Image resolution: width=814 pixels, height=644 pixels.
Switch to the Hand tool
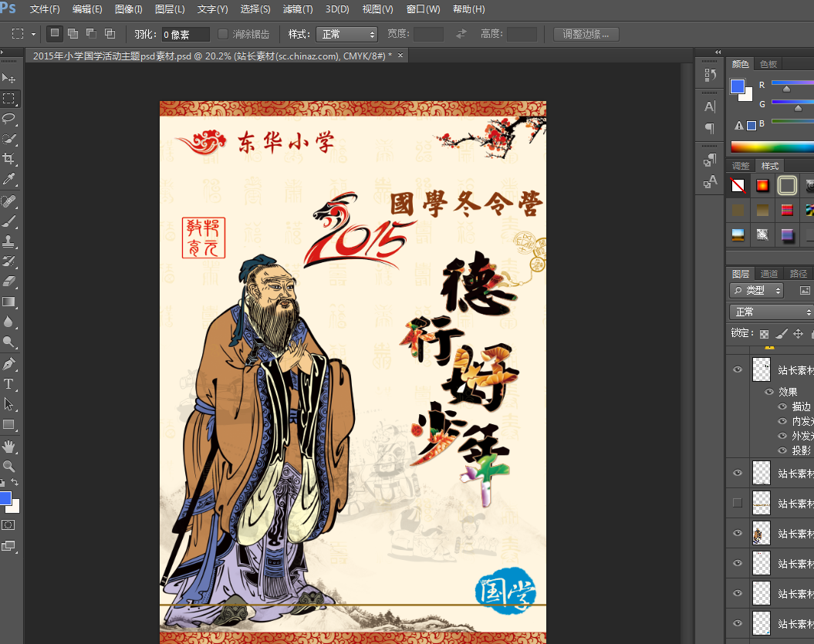tap(9, 447)
